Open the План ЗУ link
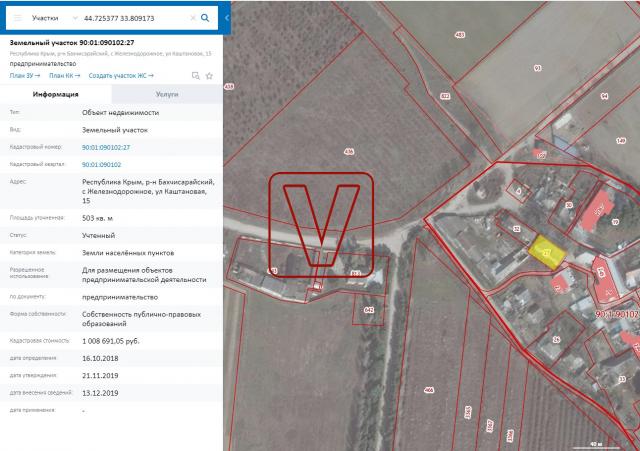 pos(25,76)
